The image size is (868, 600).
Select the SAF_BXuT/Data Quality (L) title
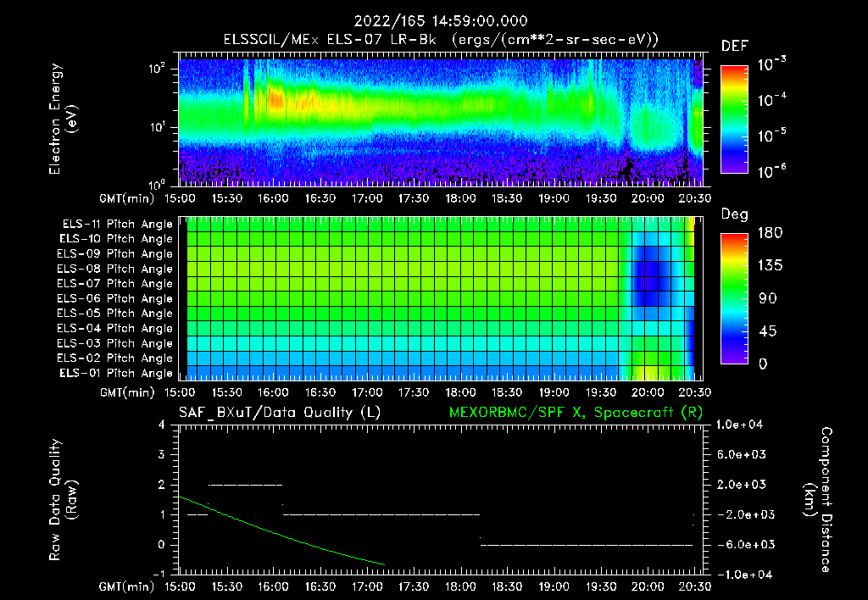pyautogui.click(x=280, y=413)
